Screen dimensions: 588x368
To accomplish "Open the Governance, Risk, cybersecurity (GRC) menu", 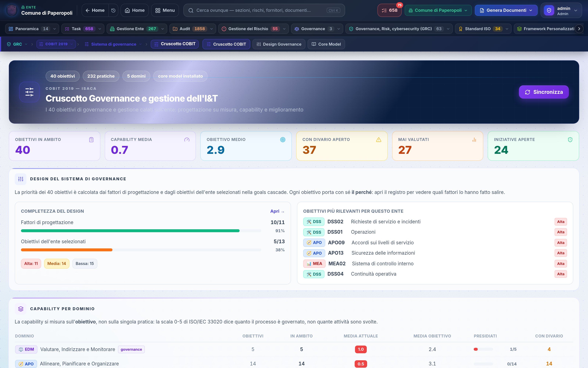I will click(x=399, y=29).
